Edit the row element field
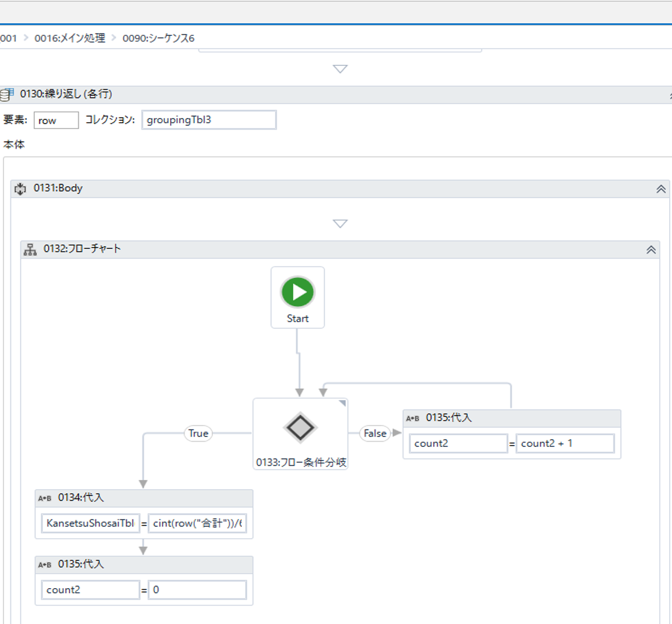672x624 pixels. pyautogui.click(x=56, y=120)
